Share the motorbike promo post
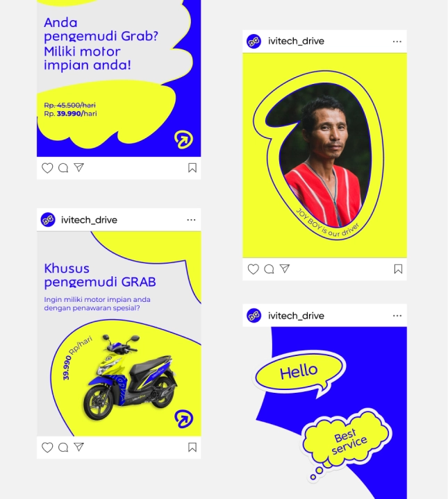The height and width of the screenshot is (499, 448). 78,447
